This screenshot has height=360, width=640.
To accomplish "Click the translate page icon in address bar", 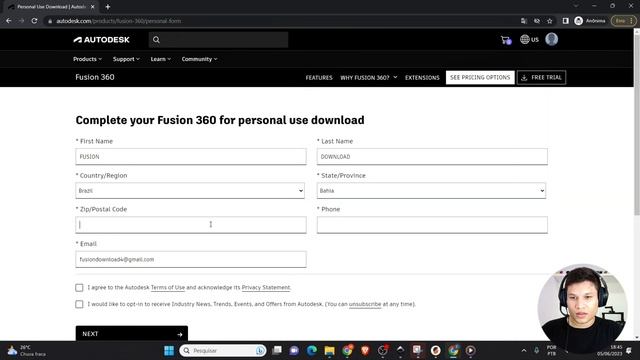I will click(x=524, y=21).
